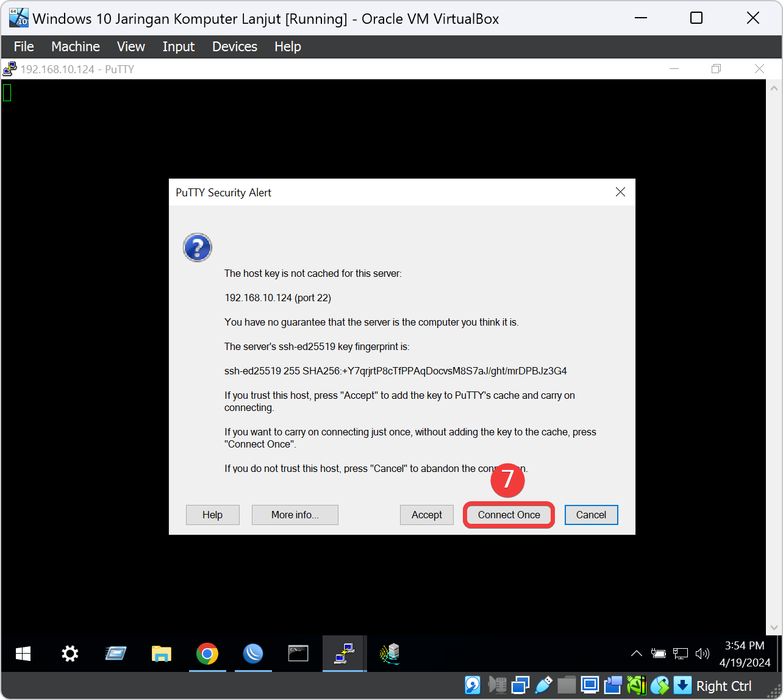Viewport: 783px width, 700px height.
Task: Click the Windows Start button
Action: tap(23, 654)
